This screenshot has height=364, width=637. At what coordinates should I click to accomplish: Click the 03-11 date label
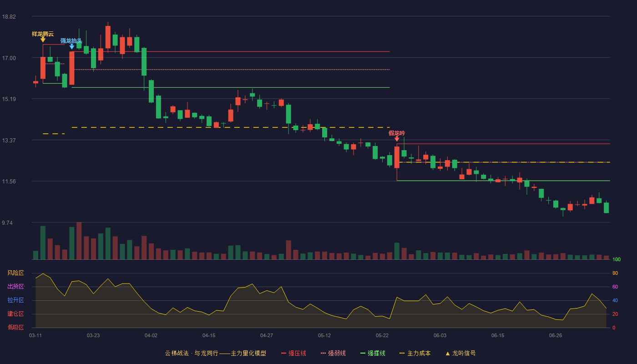tap(35, 335)
